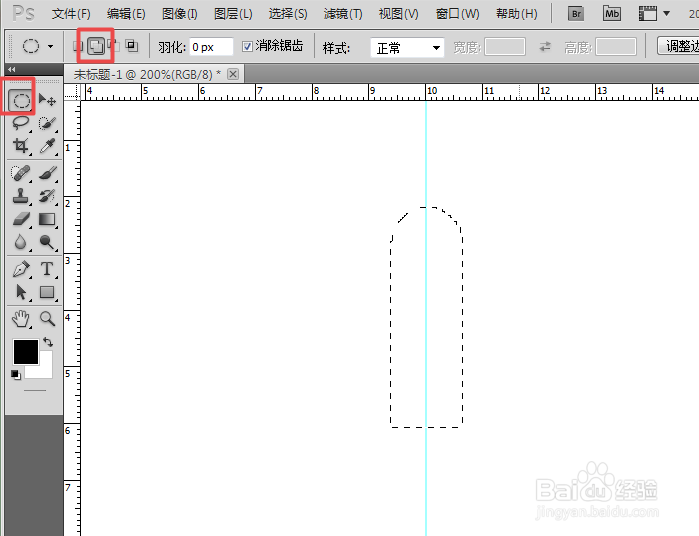The height and width of the screenshot is (536, 699).
Task: Open the 样式 style dropdown
Action: tap(407, 47)
